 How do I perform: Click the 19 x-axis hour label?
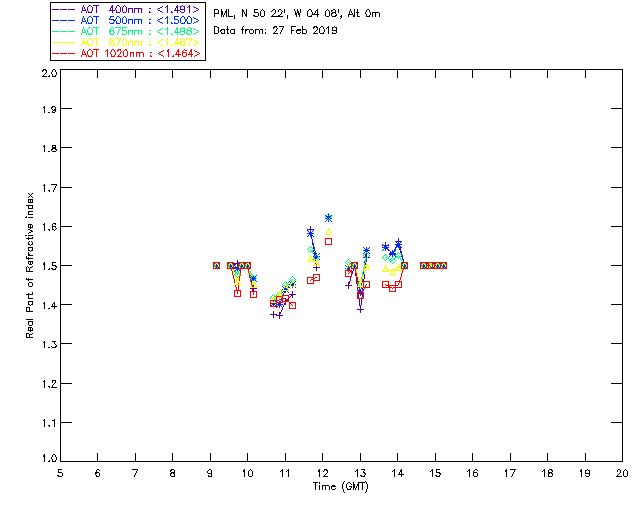(585, 473)
